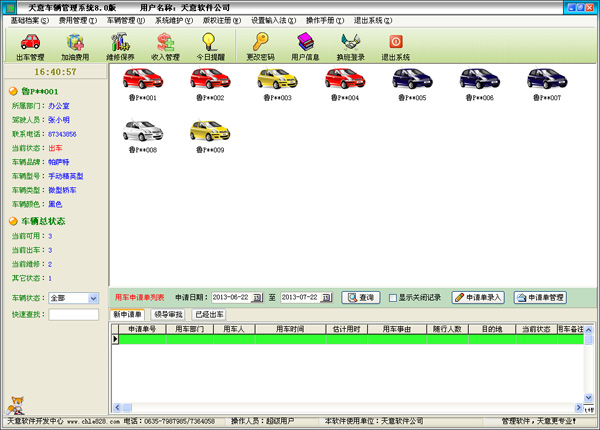This screenshot has height=430, width=600.
Task: Click the 退出系统 exit icon
Action: [395, 46]
